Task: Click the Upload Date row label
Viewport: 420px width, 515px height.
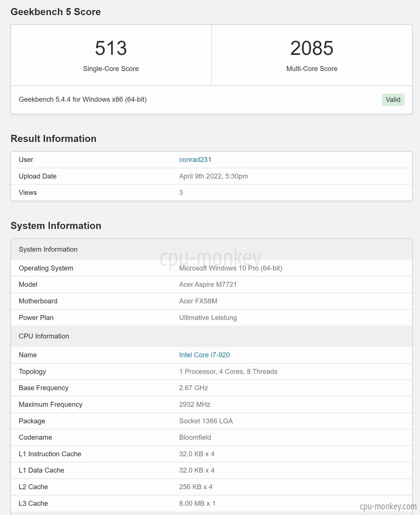Action: [x=38, y=176]
